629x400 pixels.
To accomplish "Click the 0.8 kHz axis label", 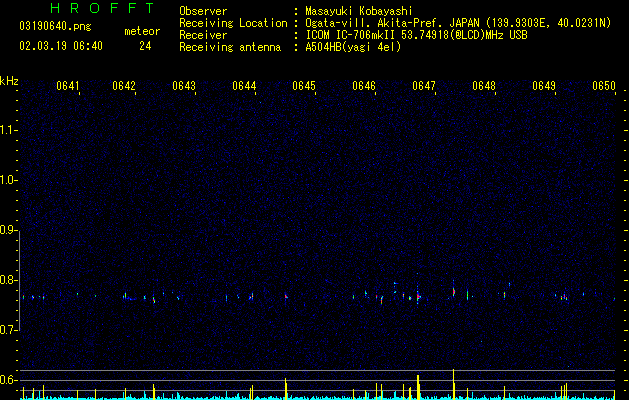I will (9, 280).
